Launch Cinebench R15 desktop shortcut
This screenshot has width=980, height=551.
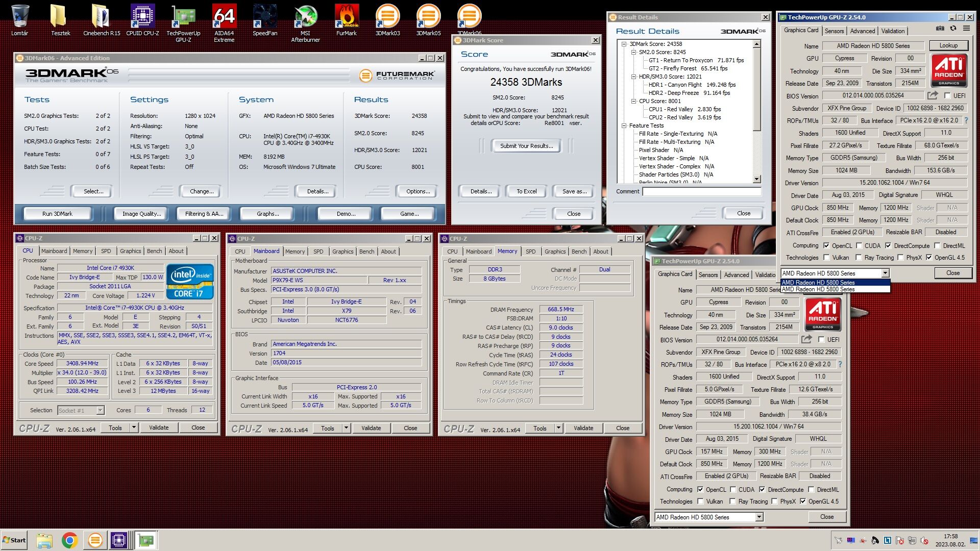coord(102,20)
